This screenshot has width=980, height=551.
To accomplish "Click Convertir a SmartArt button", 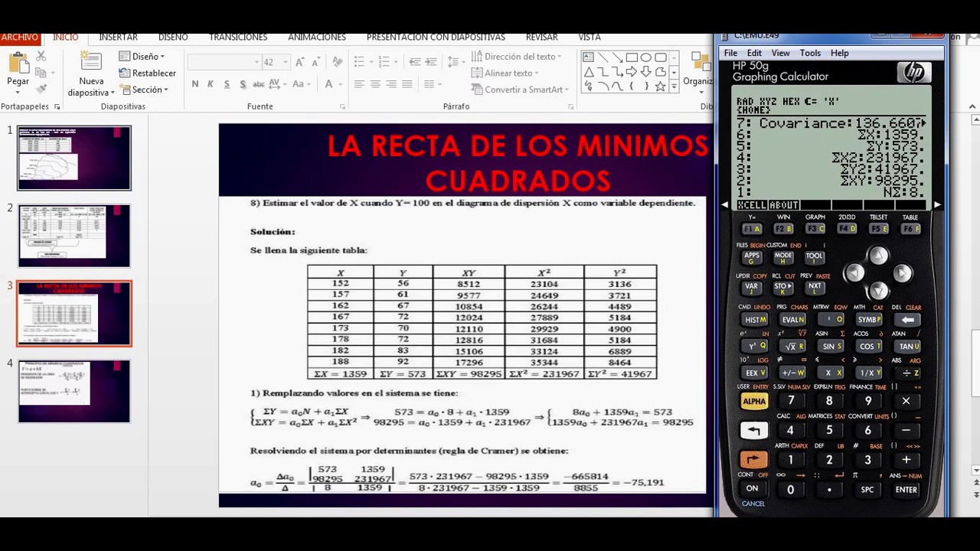I will click(521, 90).
